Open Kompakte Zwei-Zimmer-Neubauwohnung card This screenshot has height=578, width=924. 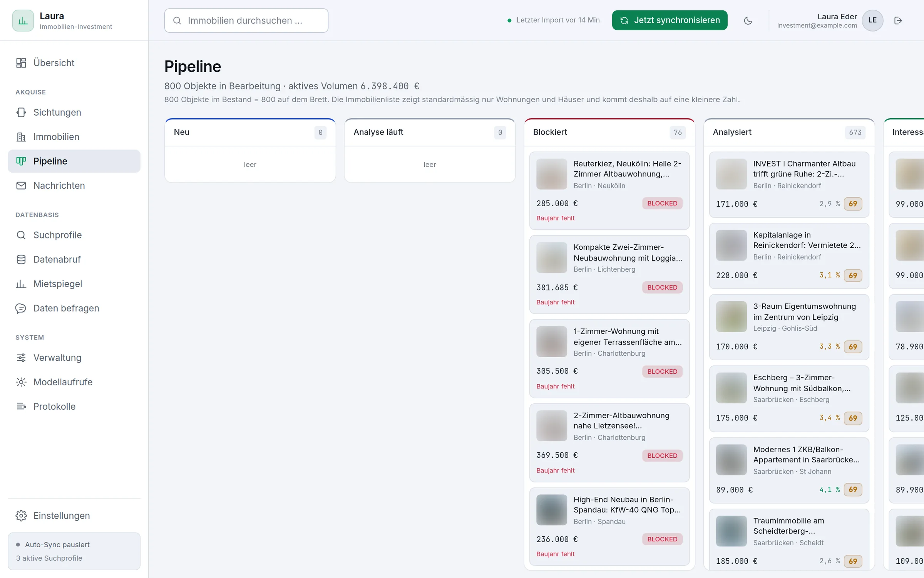pos(609,274)
